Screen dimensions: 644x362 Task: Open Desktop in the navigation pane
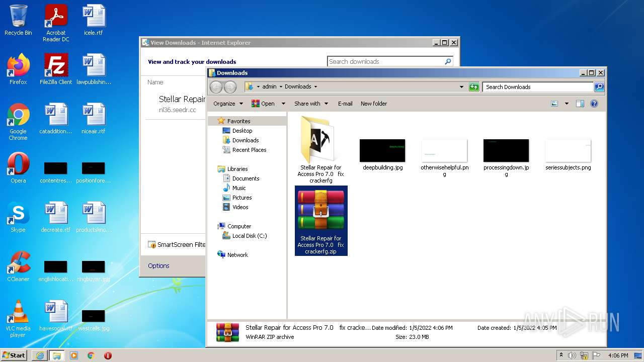pyautogui.click(x=242, y=131)
